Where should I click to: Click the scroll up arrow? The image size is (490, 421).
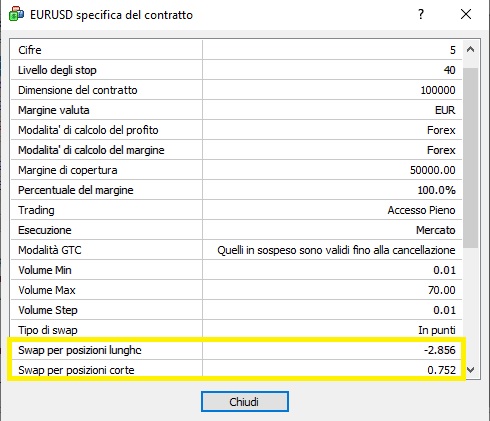coord(470,50)
